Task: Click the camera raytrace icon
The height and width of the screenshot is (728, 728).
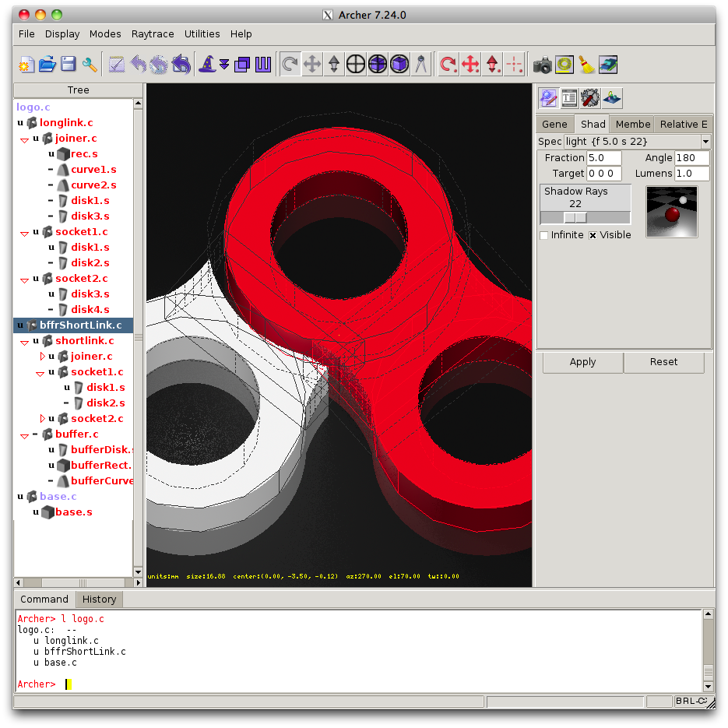Action: pyautogui.click(x=543, y=65)
